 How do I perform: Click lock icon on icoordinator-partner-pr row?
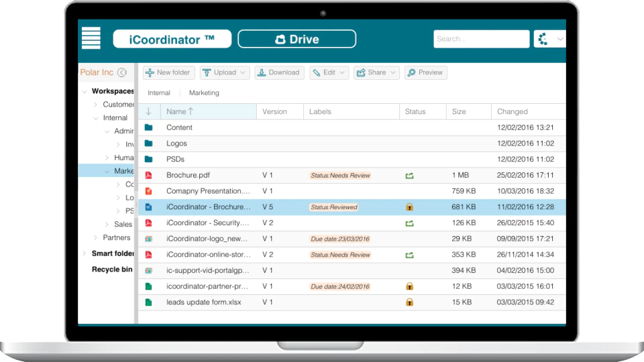coord(409,286)
